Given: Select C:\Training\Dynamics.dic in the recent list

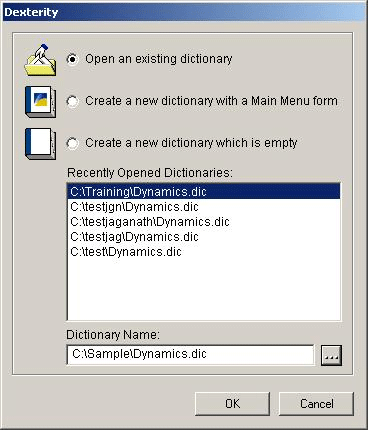Looking at the screenshot, I should coord(204,192).
